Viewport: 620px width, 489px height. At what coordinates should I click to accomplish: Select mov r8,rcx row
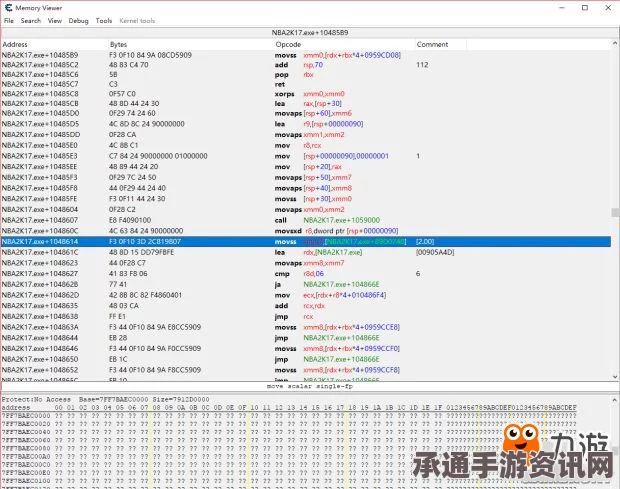tap(306, 145)
